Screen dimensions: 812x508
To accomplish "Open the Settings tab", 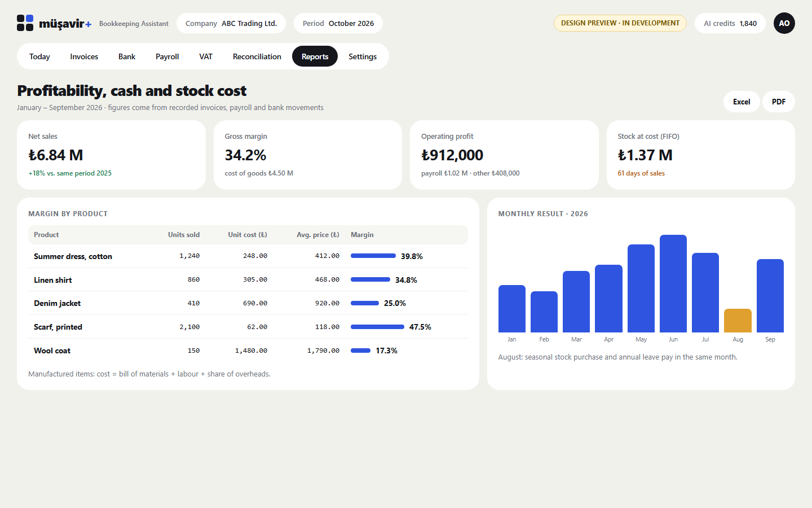I will pos(363,56).
